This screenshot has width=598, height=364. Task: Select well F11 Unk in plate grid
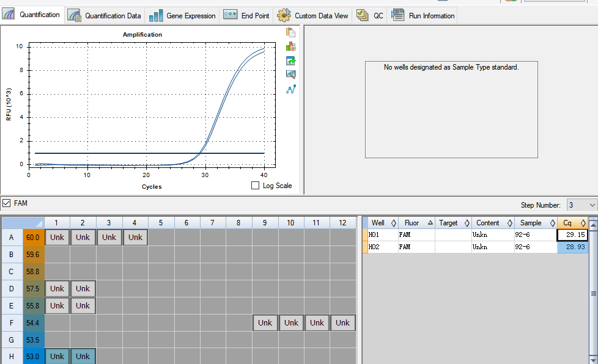(x=317, y=323)
